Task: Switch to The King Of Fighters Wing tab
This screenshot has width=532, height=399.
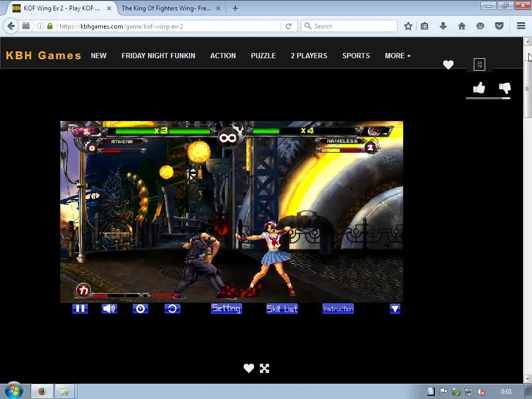Action: coord(166,8)
